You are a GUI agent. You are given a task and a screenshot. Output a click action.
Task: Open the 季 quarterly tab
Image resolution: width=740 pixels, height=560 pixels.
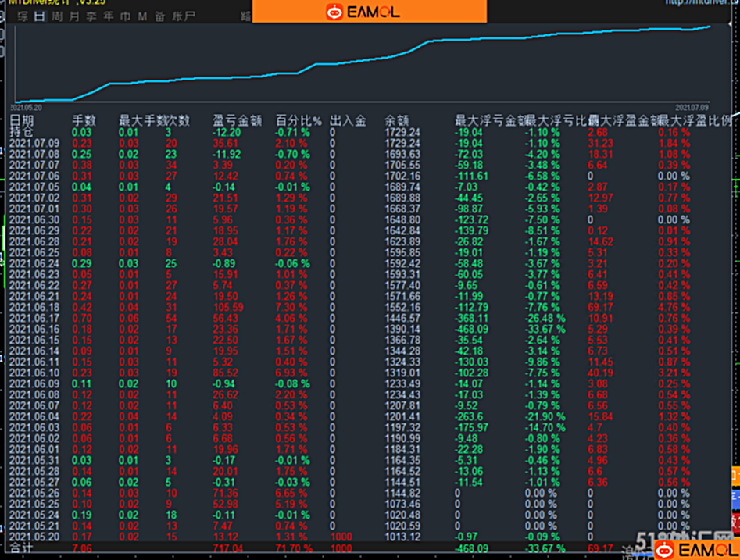click(91, 17)
